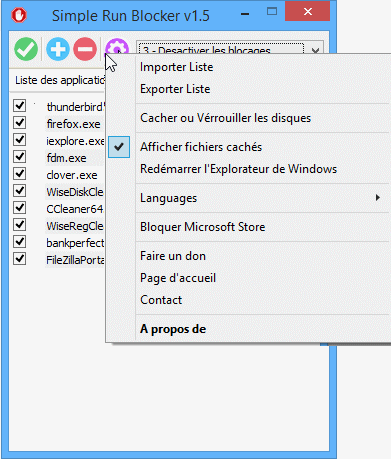This screenshot has width=391, height=459.
Task: Minimize the Simple Run Blocker window
Action: (x=245, y=14)
